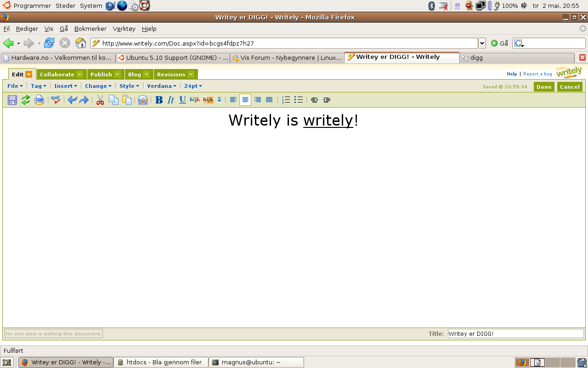
Task: Save the document with the floppy disk icon
Action: pos(12,100)
